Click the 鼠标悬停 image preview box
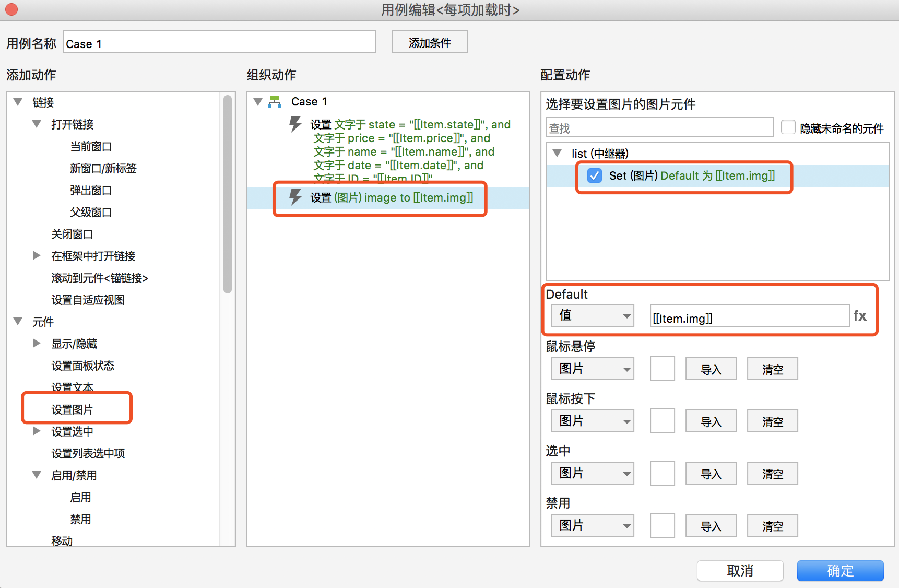Screen dimensions: 899x588 tap(663, 369)
